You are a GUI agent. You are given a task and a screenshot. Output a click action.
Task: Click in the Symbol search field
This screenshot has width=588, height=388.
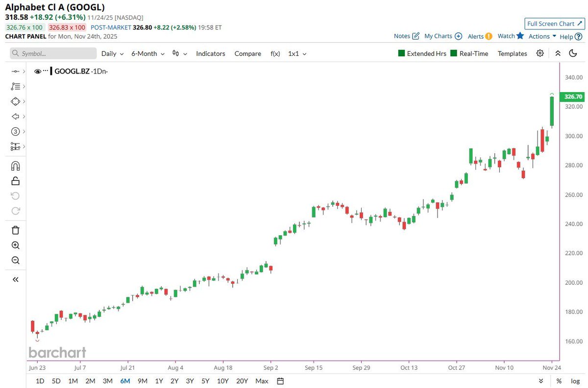point(53,53)
